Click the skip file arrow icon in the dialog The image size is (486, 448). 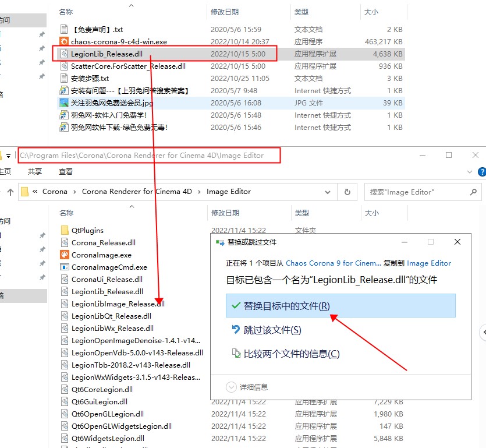(x=236, y=330)
